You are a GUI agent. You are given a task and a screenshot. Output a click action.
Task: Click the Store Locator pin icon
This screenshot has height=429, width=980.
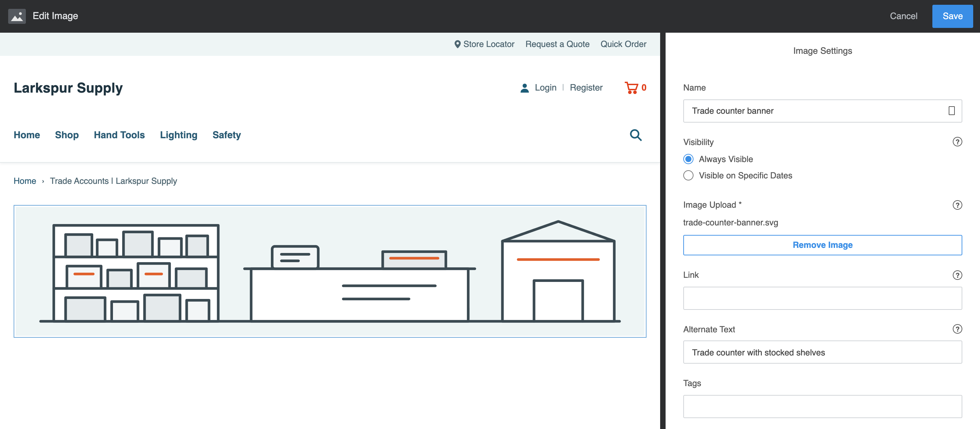(457, 44)
